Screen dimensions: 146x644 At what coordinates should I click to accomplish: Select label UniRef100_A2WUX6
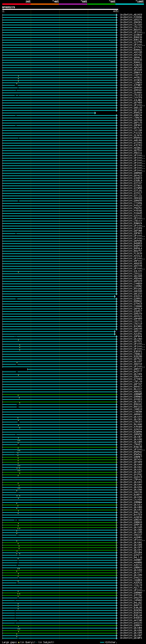coord(131,65)
